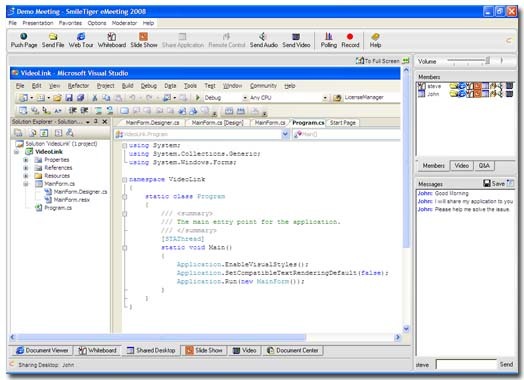Select the Video tab in the side panel
The width and height of the screenshot is (524, 380).
pos(462,166)
